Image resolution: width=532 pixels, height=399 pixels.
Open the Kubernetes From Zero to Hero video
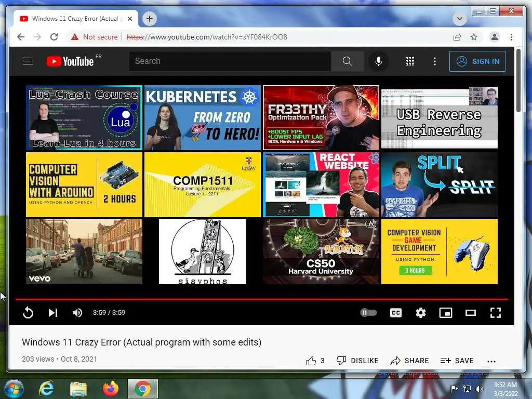(203, 118)
